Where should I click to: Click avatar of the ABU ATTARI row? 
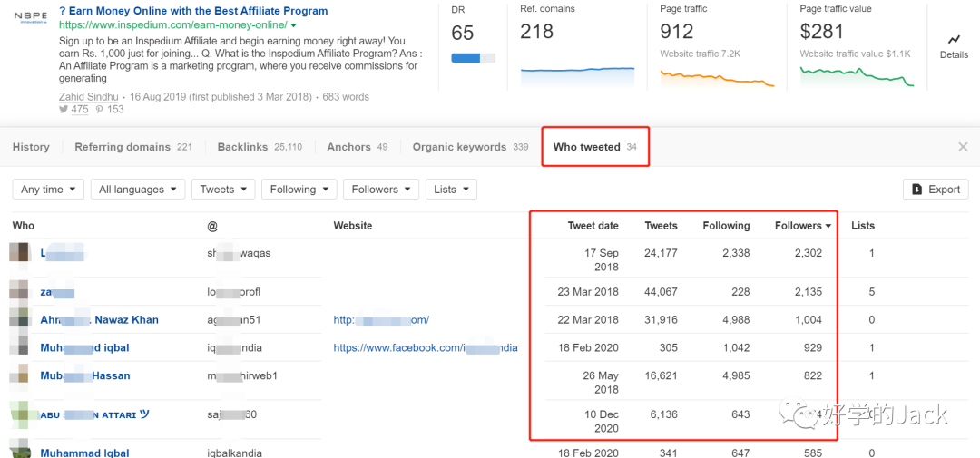[19, 414]
